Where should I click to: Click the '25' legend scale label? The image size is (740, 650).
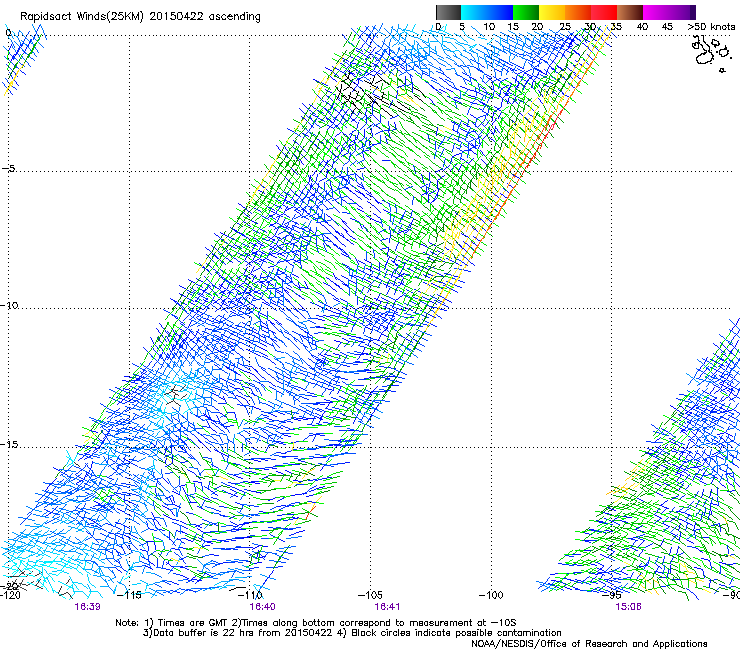click(x=565, y=26)
